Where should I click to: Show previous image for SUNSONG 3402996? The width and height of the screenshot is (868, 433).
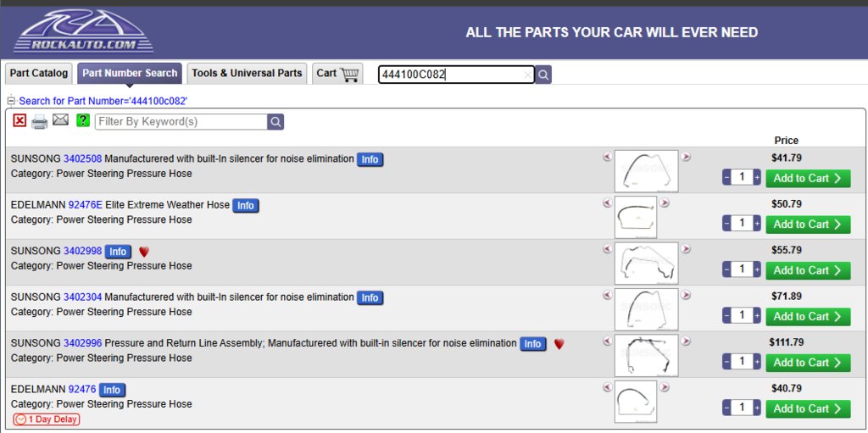(x=607, y=341)
